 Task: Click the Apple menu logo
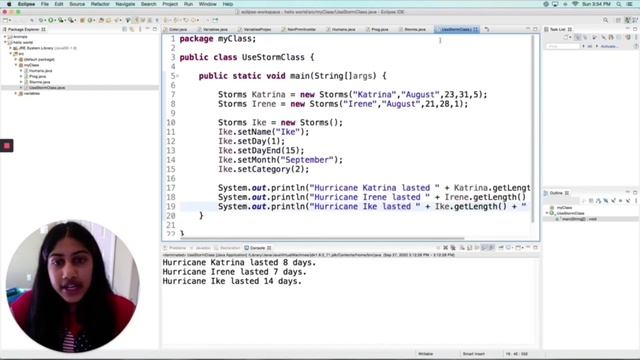tap(9, 4)
